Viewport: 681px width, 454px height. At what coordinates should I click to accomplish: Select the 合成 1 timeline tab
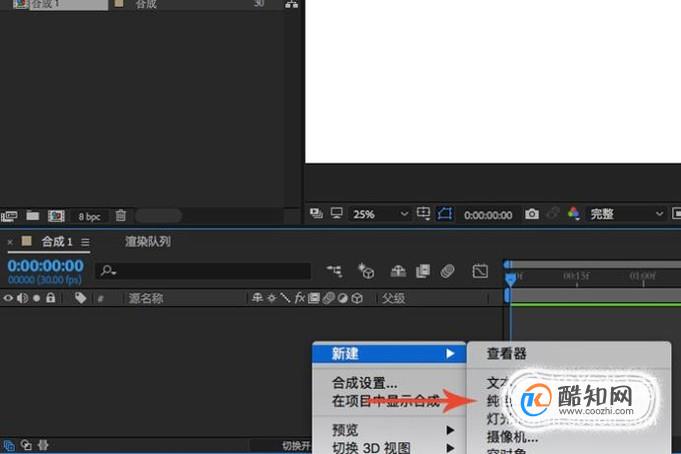pos(57,242)
